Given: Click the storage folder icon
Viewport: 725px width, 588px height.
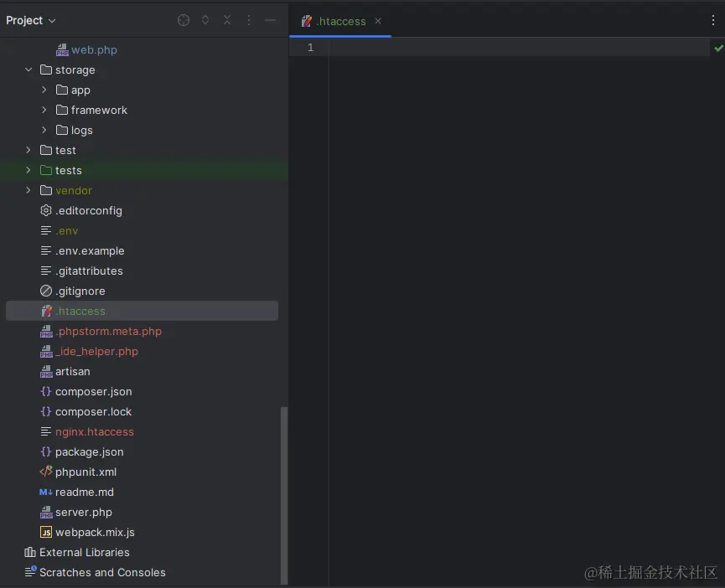Looking at the screenshot, I should [x=46, y=70].
